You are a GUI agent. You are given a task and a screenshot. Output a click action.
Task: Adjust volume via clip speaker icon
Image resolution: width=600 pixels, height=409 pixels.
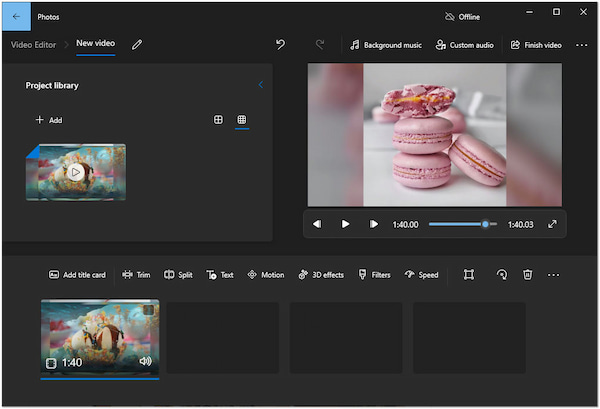pos(145,361)
